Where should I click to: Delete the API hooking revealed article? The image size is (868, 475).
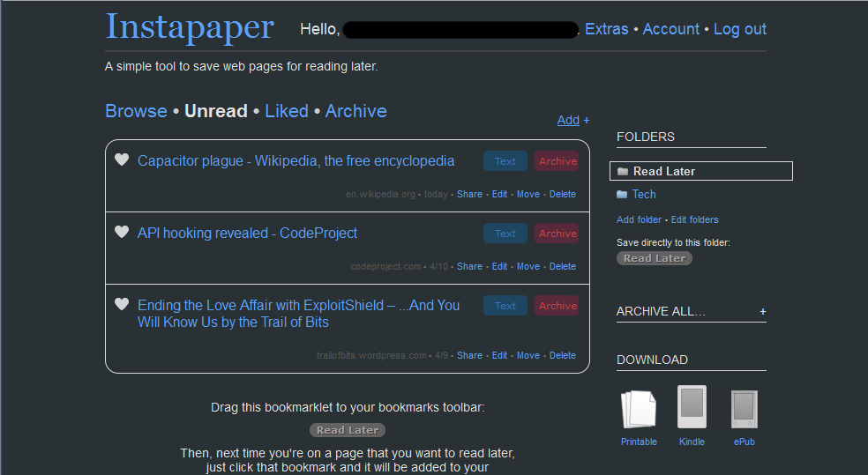tap(563, 266)
